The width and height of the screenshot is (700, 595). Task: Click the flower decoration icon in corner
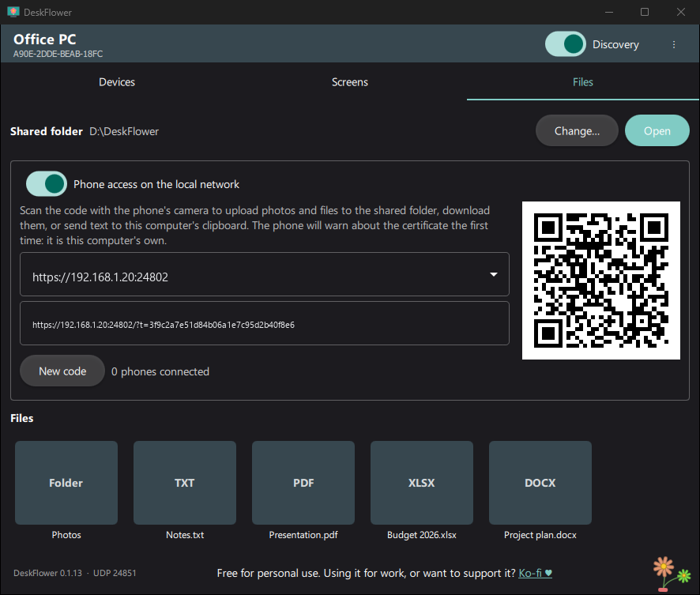[x=672, y=574]
